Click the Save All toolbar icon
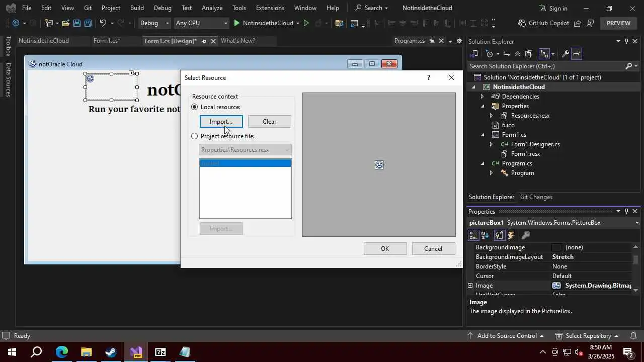 (x=88, y=23)
